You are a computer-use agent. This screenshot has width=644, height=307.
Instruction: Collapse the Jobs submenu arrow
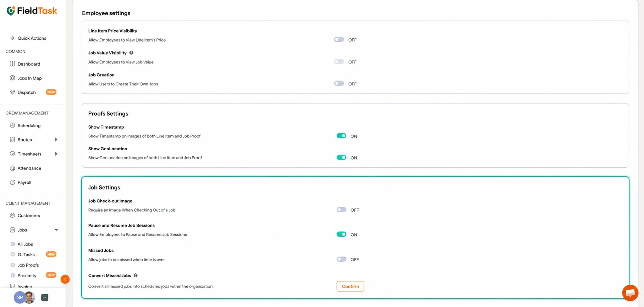click(x=56, y=230)
